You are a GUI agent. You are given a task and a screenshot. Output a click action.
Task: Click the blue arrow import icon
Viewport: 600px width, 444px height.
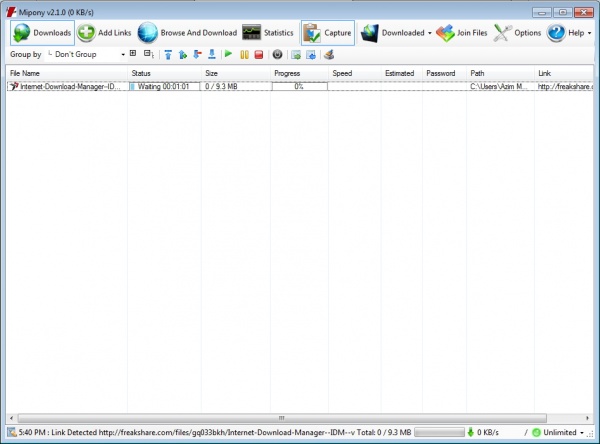(x=311, y=55)
